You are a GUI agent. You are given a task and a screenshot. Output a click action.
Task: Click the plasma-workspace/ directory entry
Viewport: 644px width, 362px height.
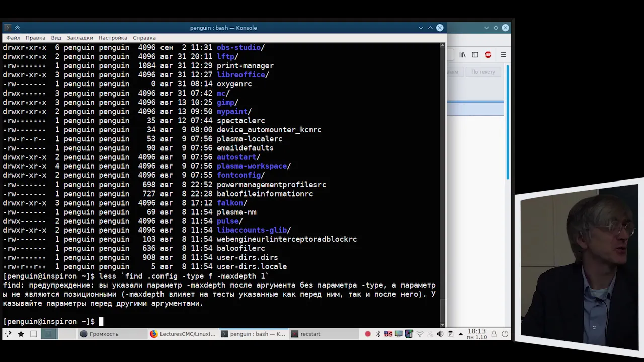[x=254, y=166]
